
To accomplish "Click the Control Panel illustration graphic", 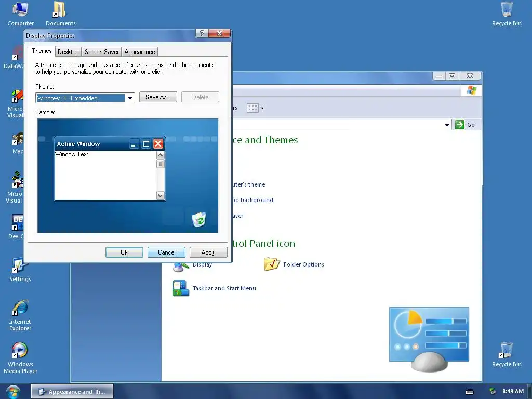I will tap(429, 340).
